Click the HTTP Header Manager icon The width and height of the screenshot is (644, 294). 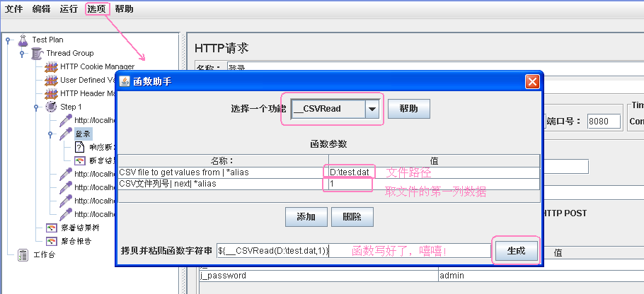pyautogui.click(x=51, y=93)
